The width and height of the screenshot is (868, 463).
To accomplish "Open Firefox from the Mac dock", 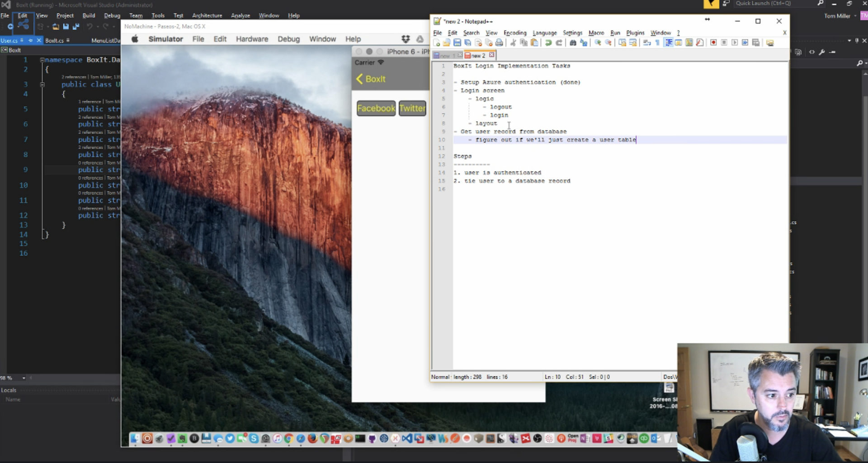I will [x=312, y=438].
